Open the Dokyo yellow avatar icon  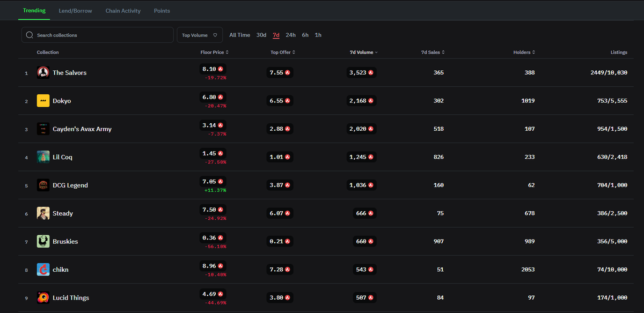pos(43,101)
